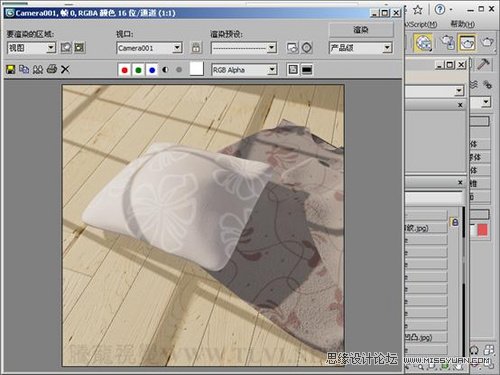Open the RGB Alpha channel dropdown
The width and height of the screenshot is (500, 375).
pyautogui.click(x=244, y=70)
